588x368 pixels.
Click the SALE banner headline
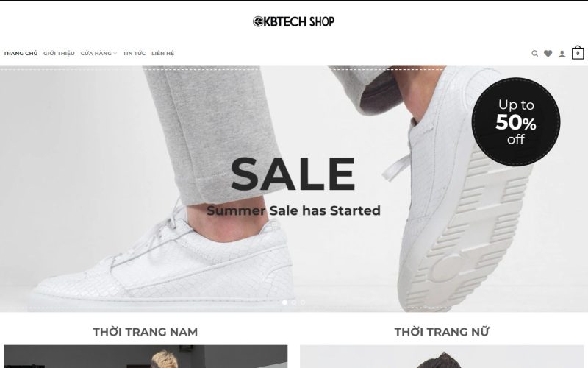point(293,174)
